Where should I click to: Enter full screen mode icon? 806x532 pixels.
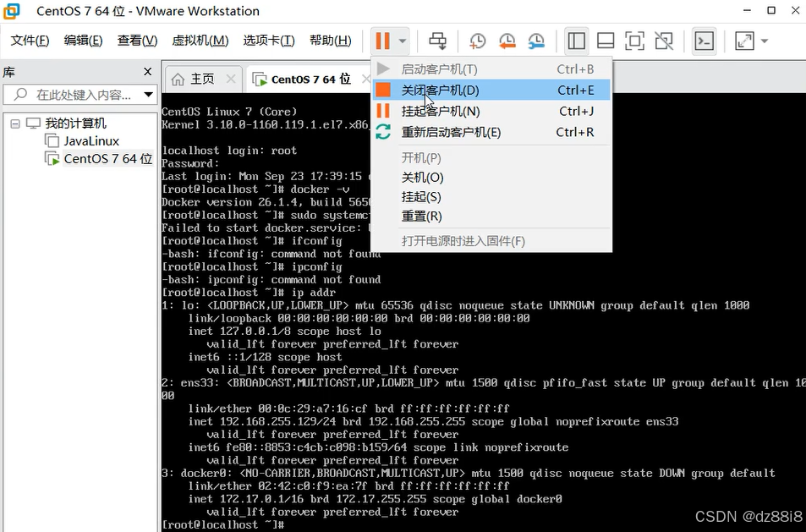[634, 41]
